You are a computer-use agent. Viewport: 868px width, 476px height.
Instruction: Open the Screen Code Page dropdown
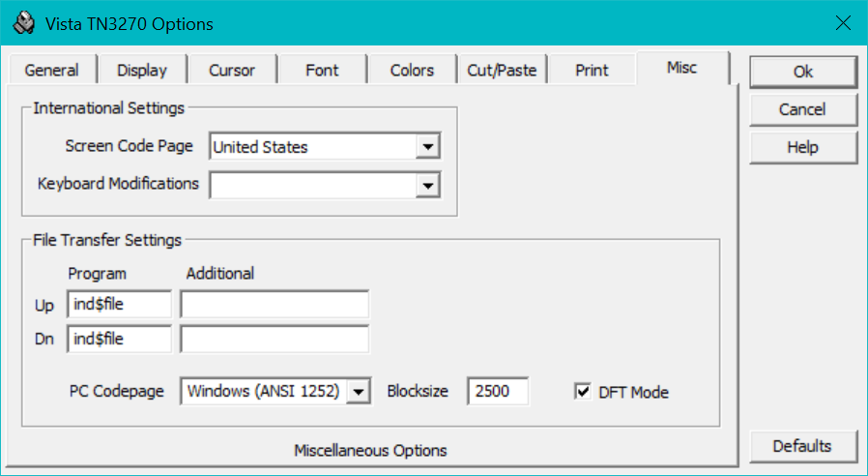[426, 147]
